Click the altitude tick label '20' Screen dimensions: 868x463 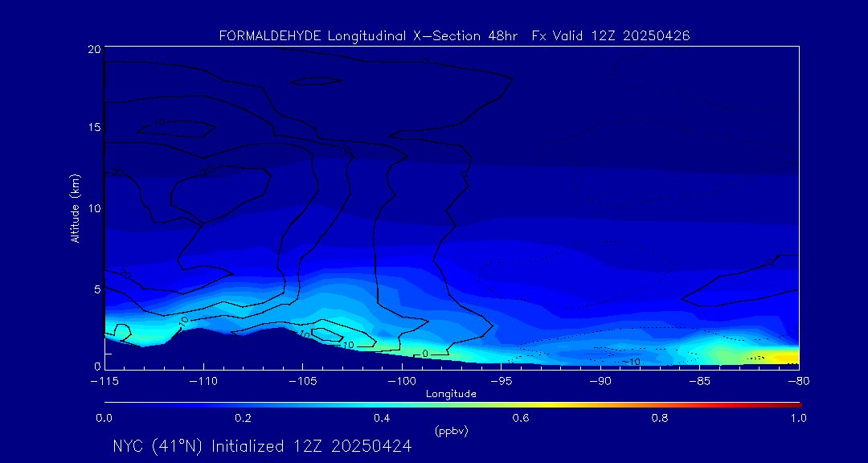point(94,49)
